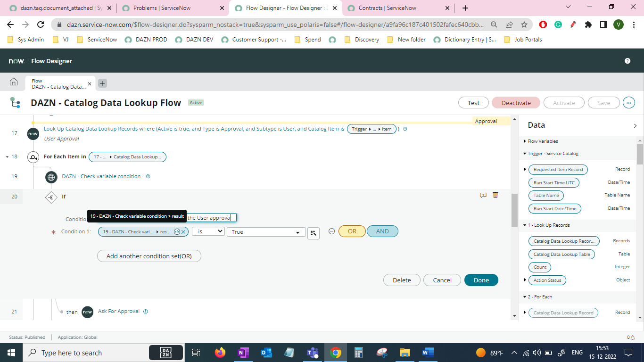The width and height of the screenshot is (644, 362).
Task: Click the info icon beside Ask For Approval
Action: point(146,311)
